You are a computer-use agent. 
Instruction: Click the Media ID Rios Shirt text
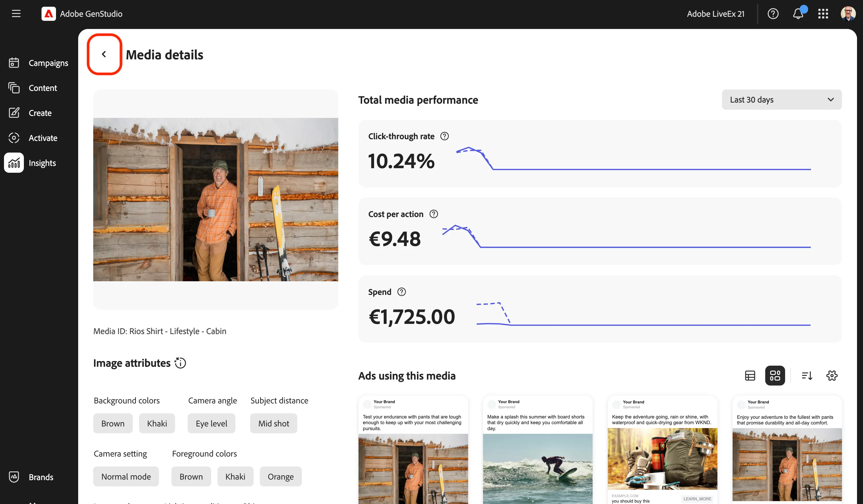[159, 331]
